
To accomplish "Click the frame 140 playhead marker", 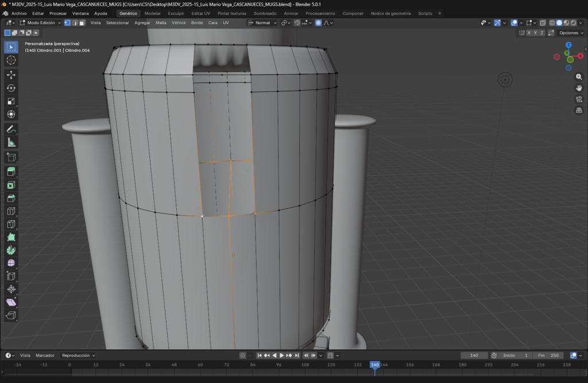I will (374, 365).
